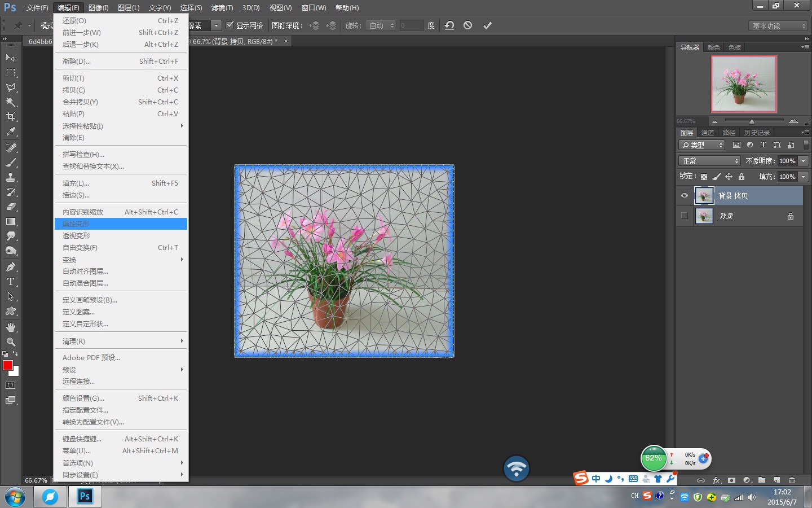Click the red foreground color swatch
Image resolution: width=812 pixels, height=508 pixels.
pos(7,365)
